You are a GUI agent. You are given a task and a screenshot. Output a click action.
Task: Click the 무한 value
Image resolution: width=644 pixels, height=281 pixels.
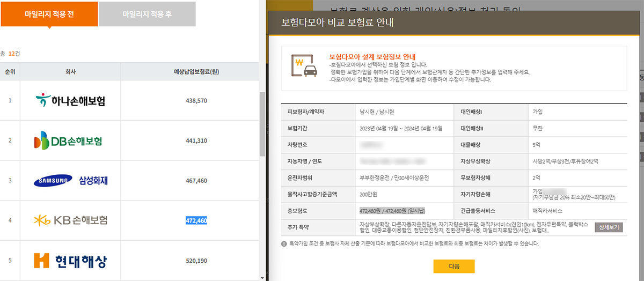pyautogui.click(x=537, y=129)
